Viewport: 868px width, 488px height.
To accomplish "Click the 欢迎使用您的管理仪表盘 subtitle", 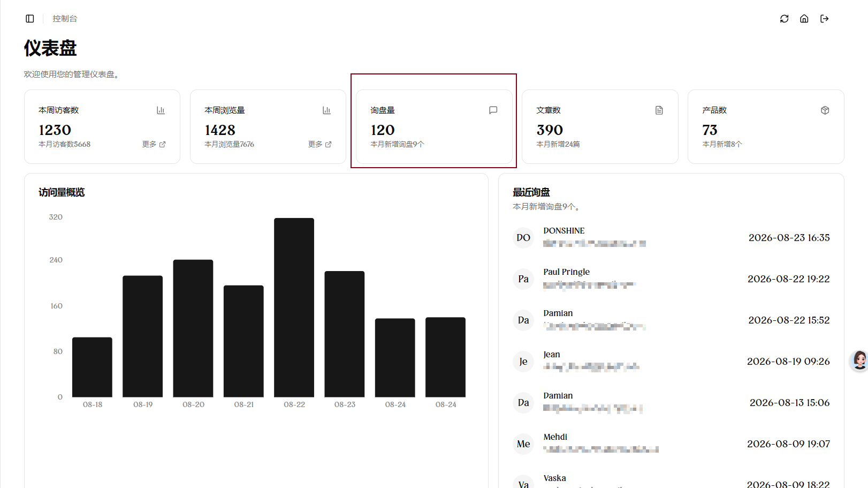I will (x=71, y=74).
